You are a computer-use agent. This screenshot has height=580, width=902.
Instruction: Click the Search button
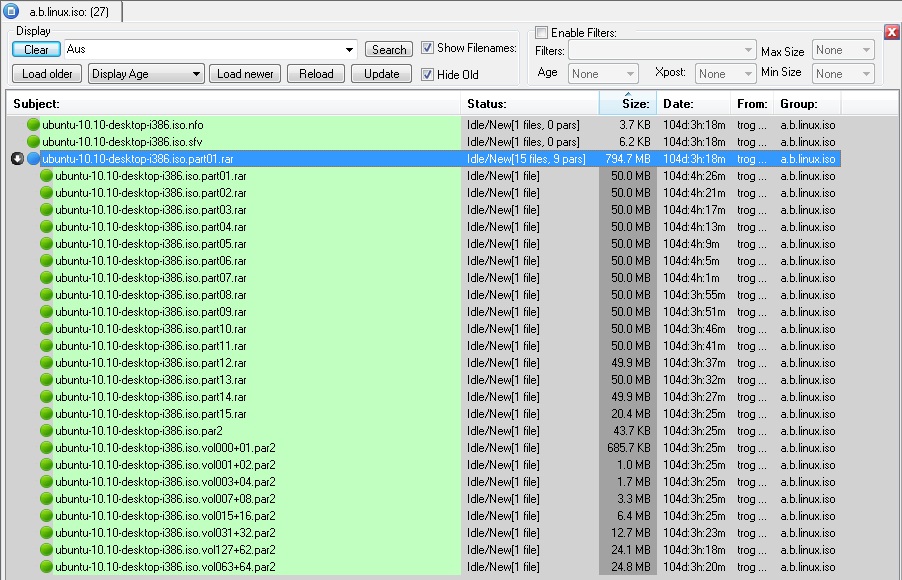point(389,49)
